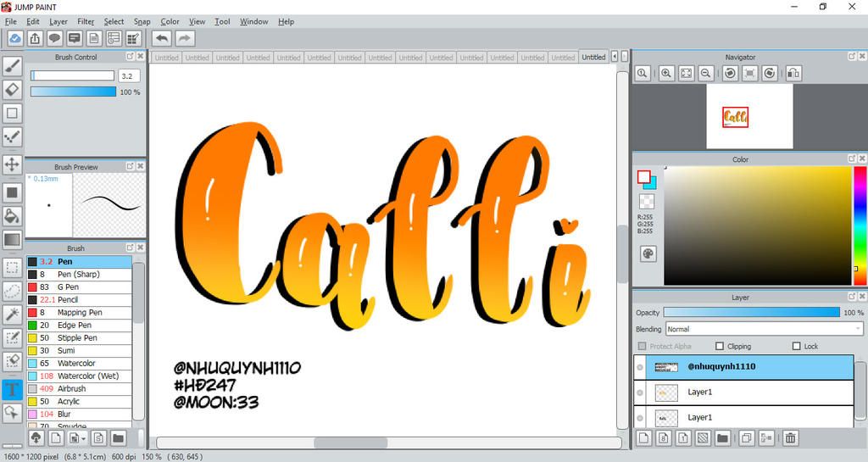Select the Operation object-select tool
Viewport: 868px width, 462px height.
pyautogui.click(x=12, y=412)
